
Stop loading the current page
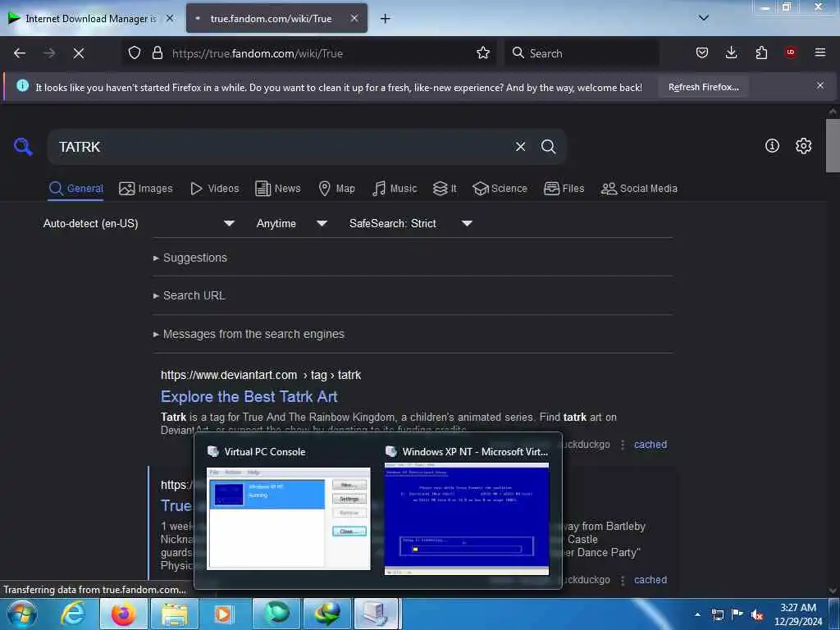[x=78, y=53]
